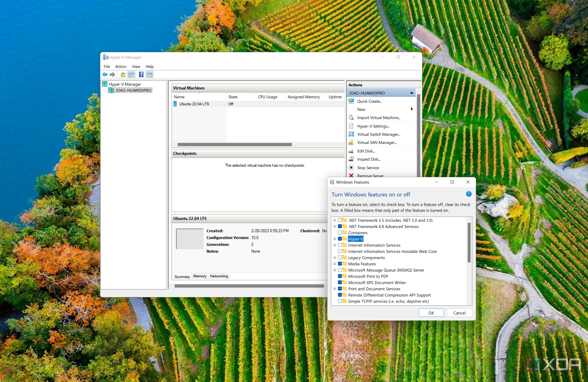588x382 pixels.
Task: Open the Action menu
Action: pyautogui.click(x=121, y=66)
